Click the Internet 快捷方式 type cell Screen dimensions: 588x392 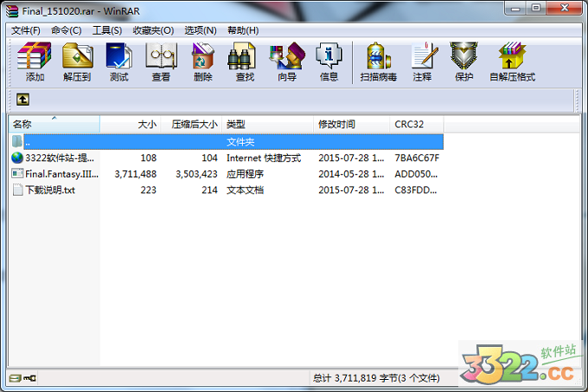click(x=264, y=158)
